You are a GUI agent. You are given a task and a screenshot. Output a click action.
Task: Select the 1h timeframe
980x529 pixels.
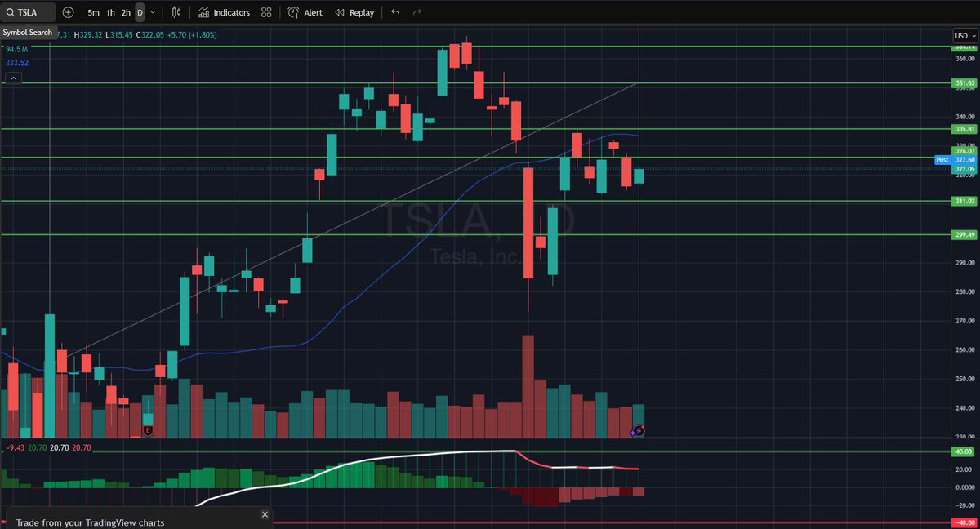[x=110, y=12]
